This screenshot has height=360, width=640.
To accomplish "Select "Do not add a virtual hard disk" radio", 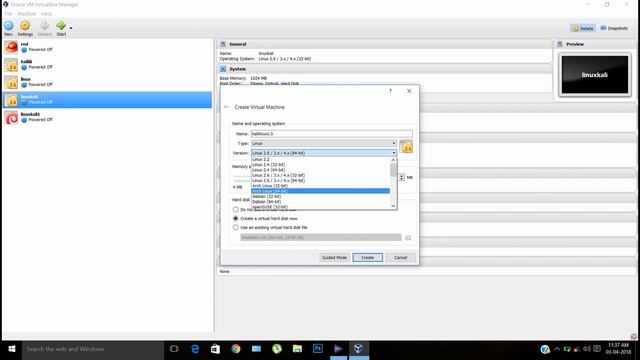I will (x=236, y=209).
